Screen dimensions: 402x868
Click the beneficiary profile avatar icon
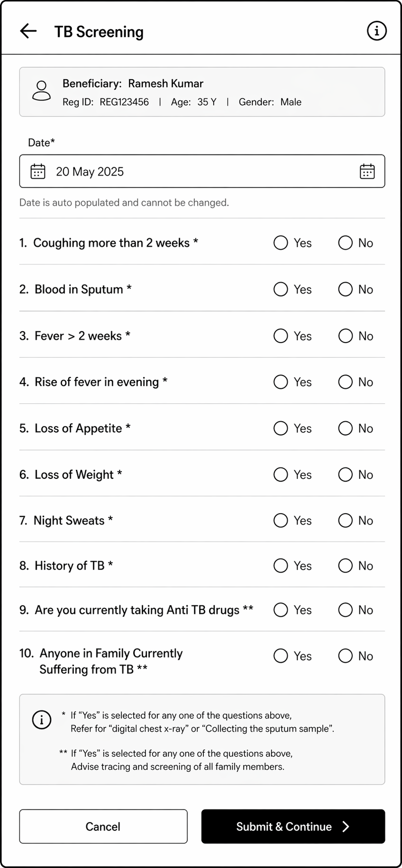click(41, 90)
